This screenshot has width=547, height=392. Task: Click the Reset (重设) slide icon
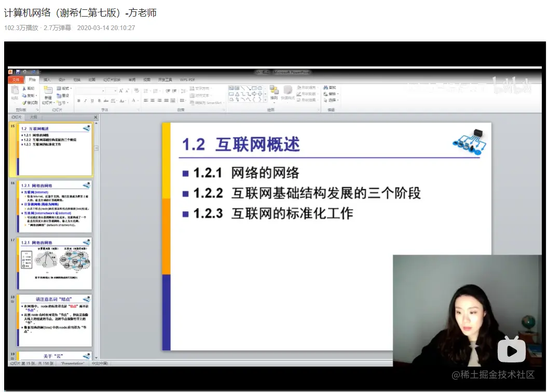59,95
